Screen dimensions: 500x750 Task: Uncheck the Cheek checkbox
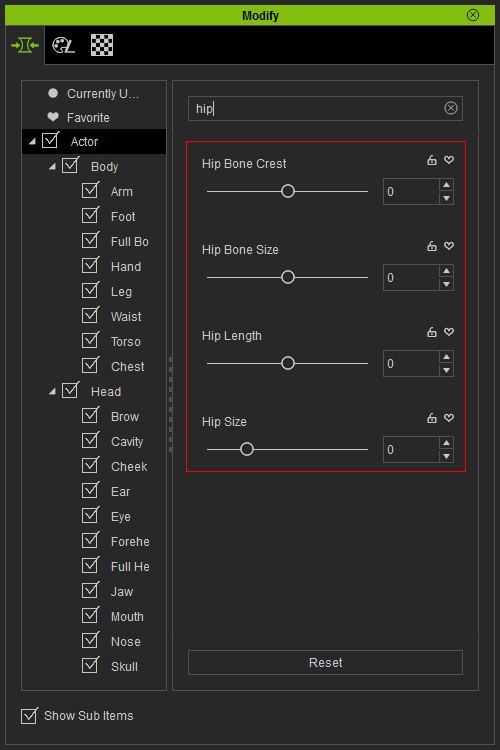(x=90, y=465)
